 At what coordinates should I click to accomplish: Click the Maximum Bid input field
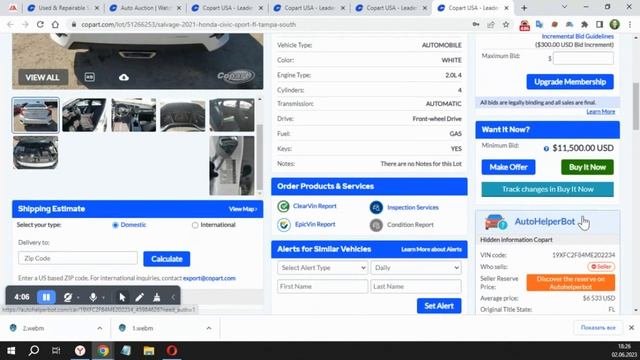(583, 58)
